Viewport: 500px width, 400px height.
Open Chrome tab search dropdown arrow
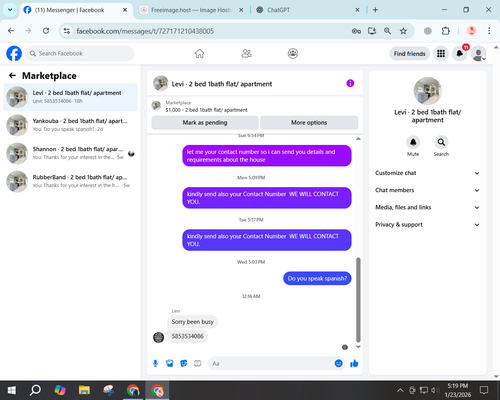(10, 10)
